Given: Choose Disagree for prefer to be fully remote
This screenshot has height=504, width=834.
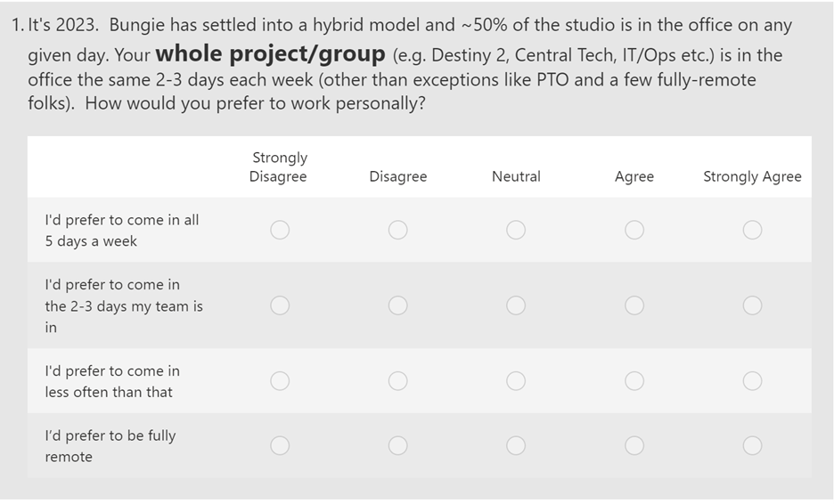Looking at the screenshot, I should point(398,445).
